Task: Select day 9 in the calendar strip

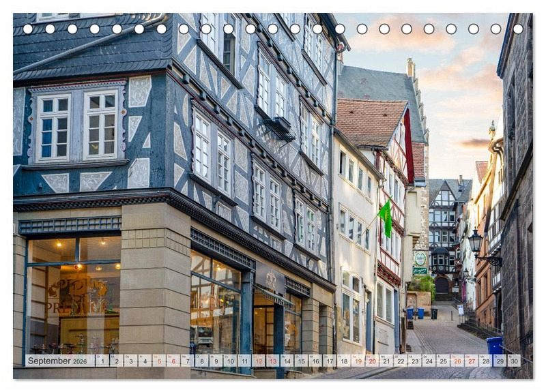Action: point(216,361)
